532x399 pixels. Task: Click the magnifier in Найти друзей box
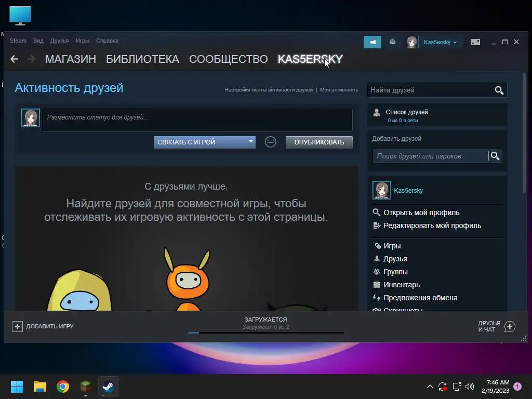pyautogui.click(x=499, y=90)
